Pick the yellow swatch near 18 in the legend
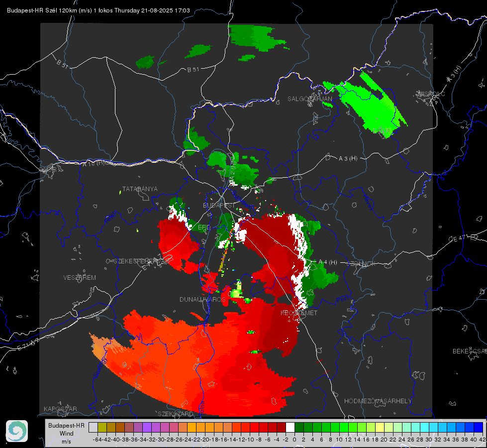Screen dimensions: 487x448 (x=380, y=428)
